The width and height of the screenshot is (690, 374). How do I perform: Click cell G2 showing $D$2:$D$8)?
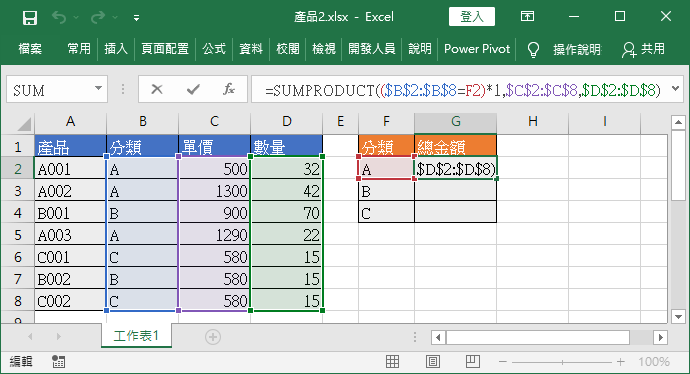pos(455,169)
